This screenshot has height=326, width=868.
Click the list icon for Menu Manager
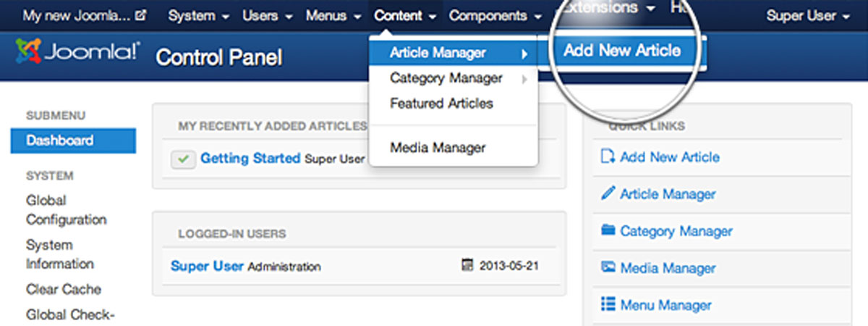click(608, 304)
